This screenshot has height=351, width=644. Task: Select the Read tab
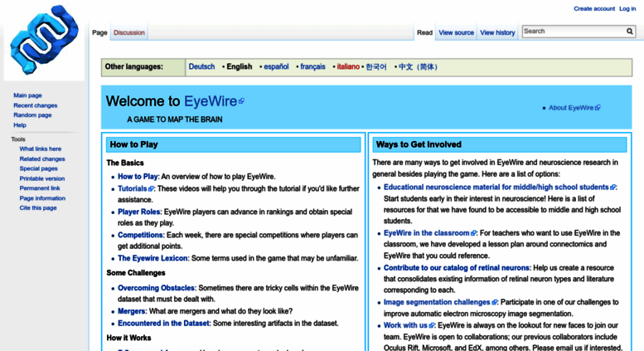[x=424, y=32]
